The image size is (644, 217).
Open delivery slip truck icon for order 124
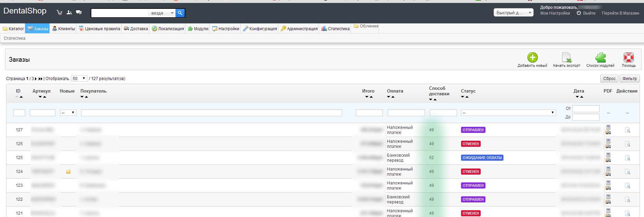coord(608,174)
